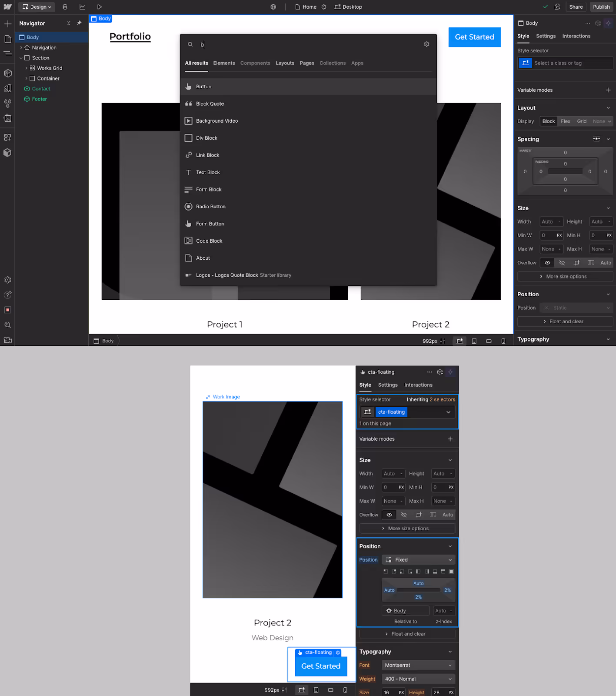This screenshot has width=616, height=696.
Task: Open Interactions tab in Body panel
Action: [576, 36]
